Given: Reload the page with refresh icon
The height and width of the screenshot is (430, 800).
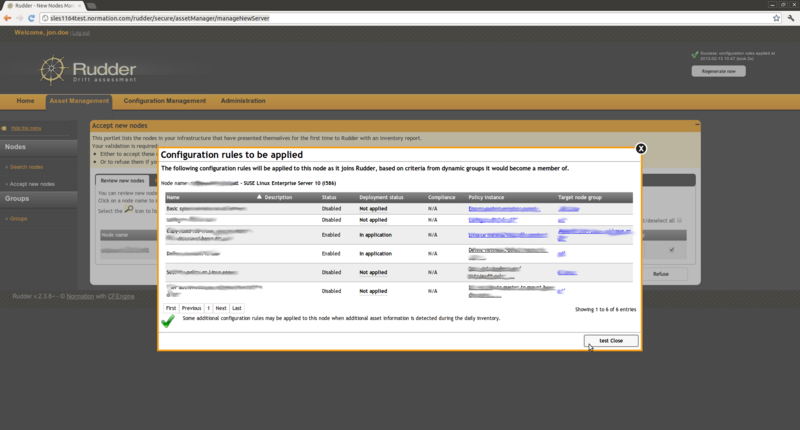Looking at the screenshot, I should 31,18.
